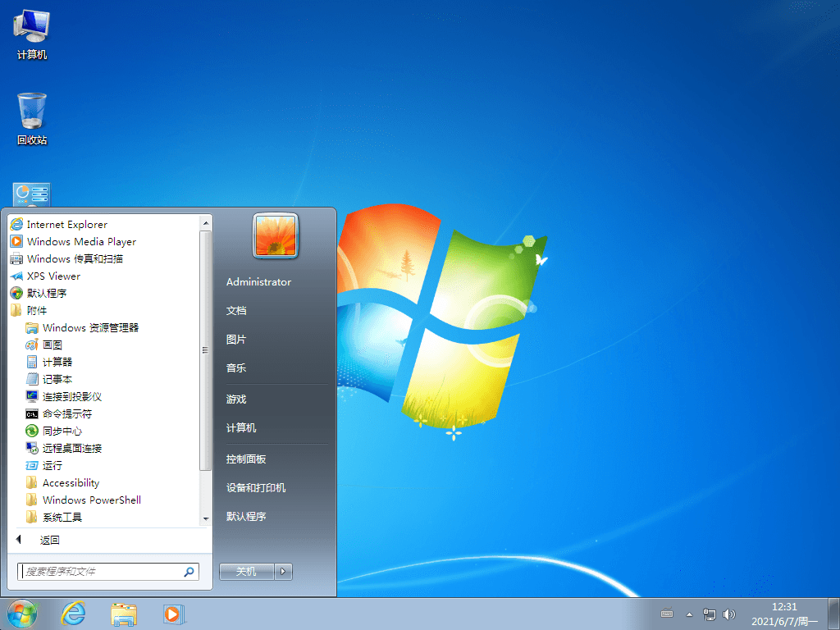Open 控制面板 (Control Panel)
Screen dimensions: 840x630
point(244,459)
